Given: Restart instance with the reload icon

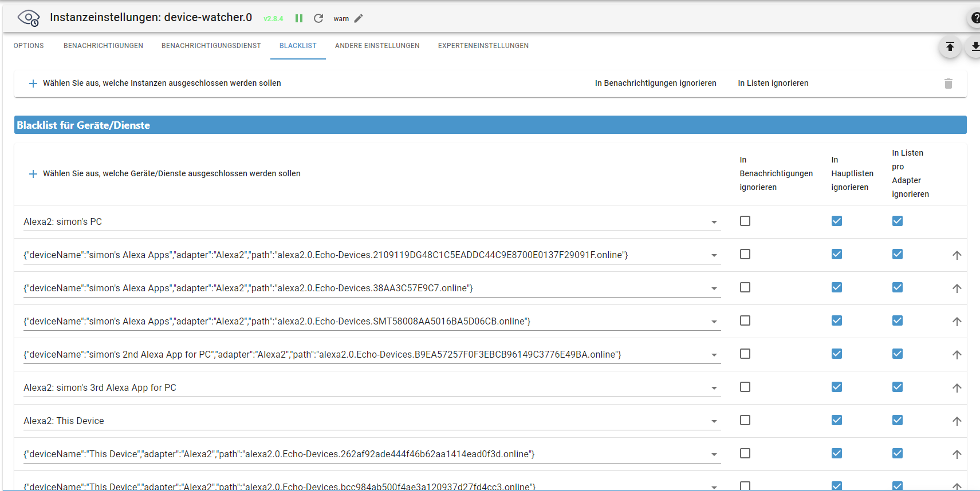Looking at the screenshot, I should point(318,18).
